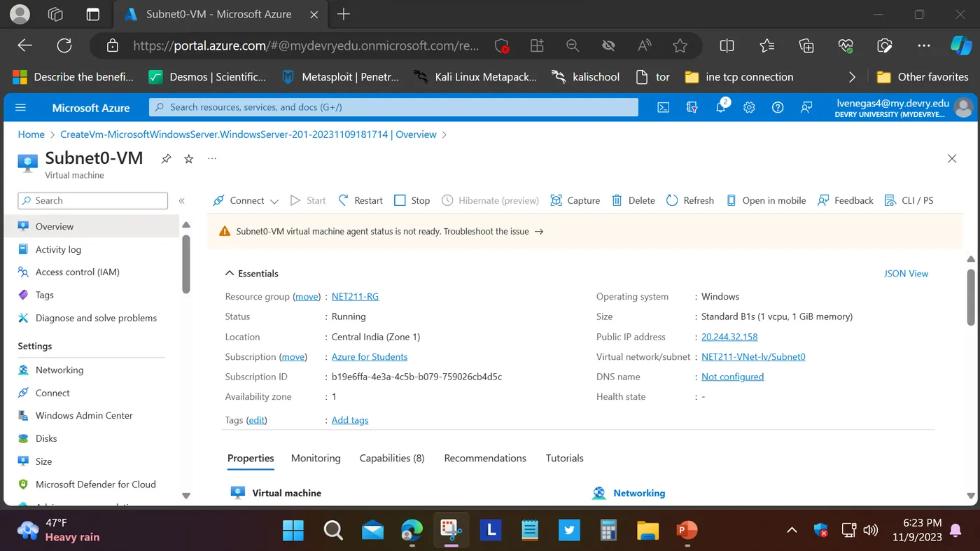Viewport: 980px width, 551px height.
Task: Click the Home breadcrumb
Action: pos(31,134)
